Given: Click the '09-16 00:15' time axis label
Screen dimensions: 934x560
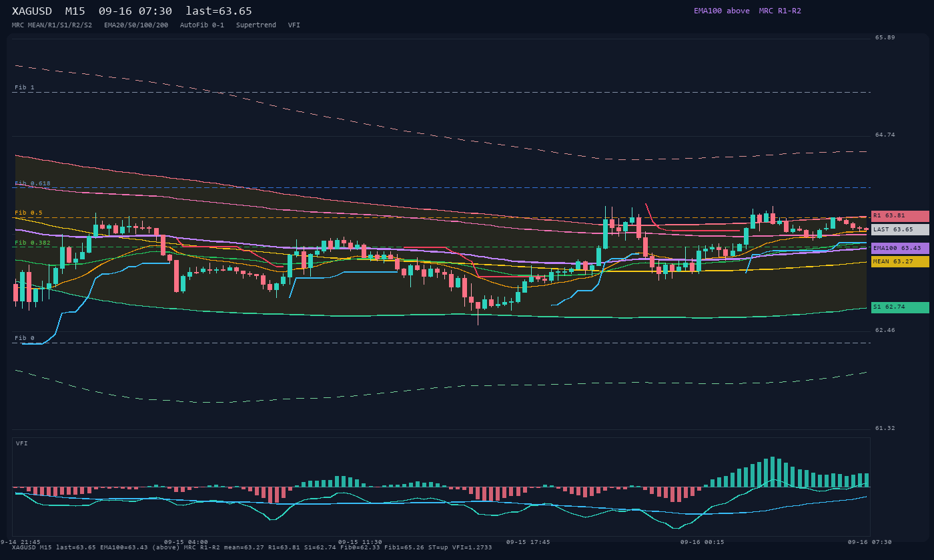Looking at the screenshot, I should coord(702,542).
